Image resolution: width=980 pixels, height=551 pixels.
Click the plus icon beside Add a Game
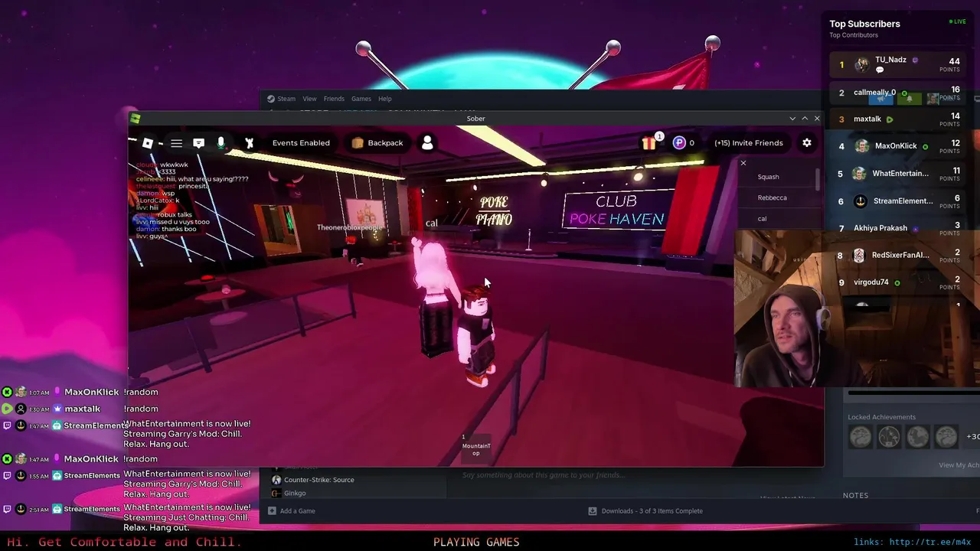pos(272,511)
